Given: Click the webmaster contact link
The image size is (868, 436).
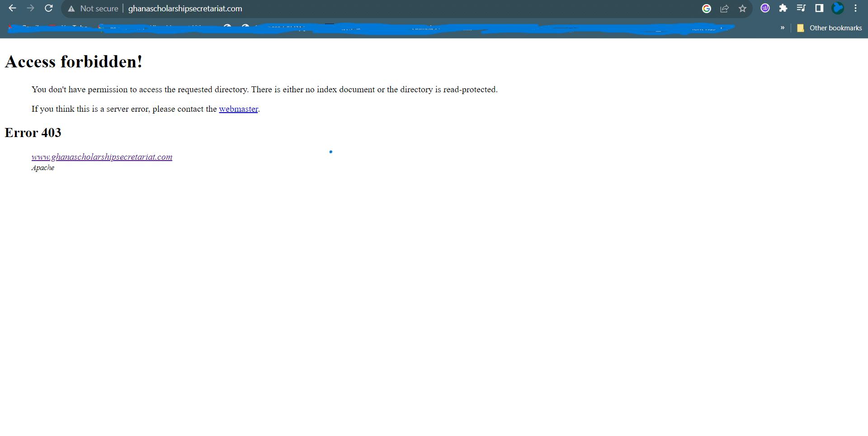Looking at the screenshot, I should click(238, 109).
